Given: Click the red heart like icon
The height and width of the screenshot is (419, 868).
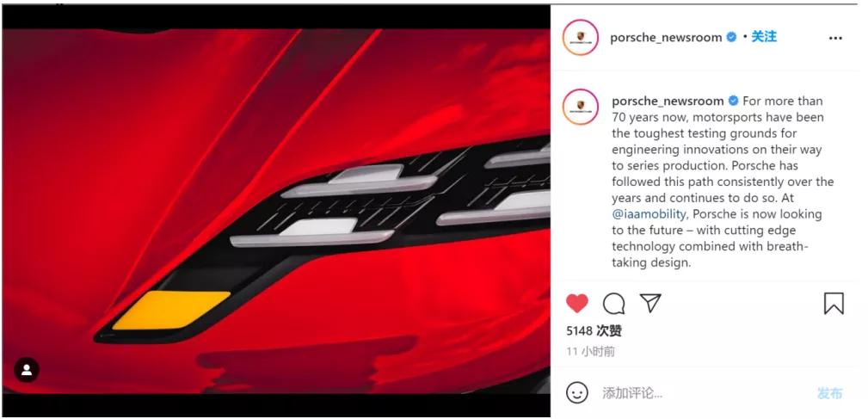Looking at the screenshot, I should tap(577, 304).
